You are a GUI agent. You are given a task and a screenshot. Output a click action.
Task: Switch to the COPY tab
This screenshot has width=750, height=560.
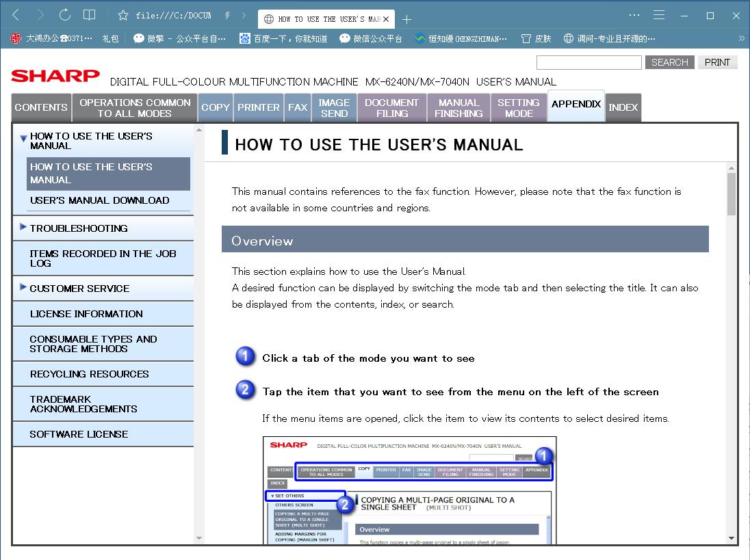[x=216, y=107]
